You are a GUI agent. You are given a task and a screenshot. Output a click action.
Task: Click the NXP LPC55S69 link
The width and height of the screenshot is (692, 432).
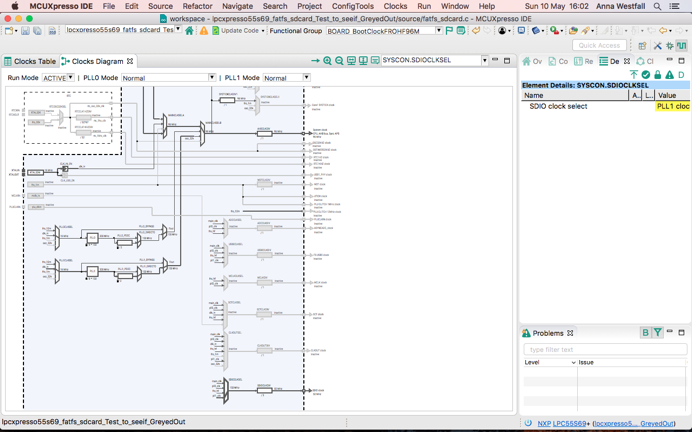564,423
